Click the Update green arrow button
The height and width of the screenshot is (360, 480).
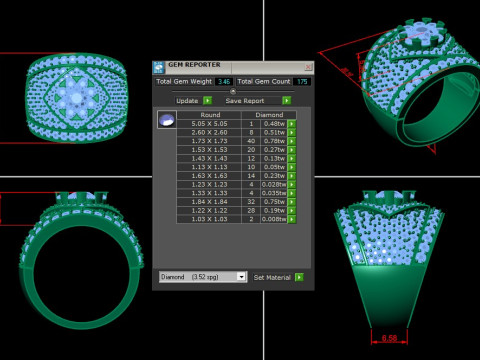point(208,100)
